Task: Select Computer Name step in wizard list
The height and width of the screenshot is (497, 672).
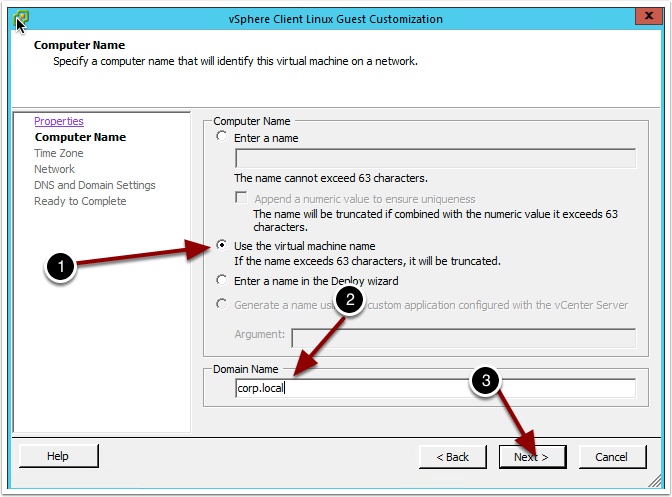Action: [80, 137]
